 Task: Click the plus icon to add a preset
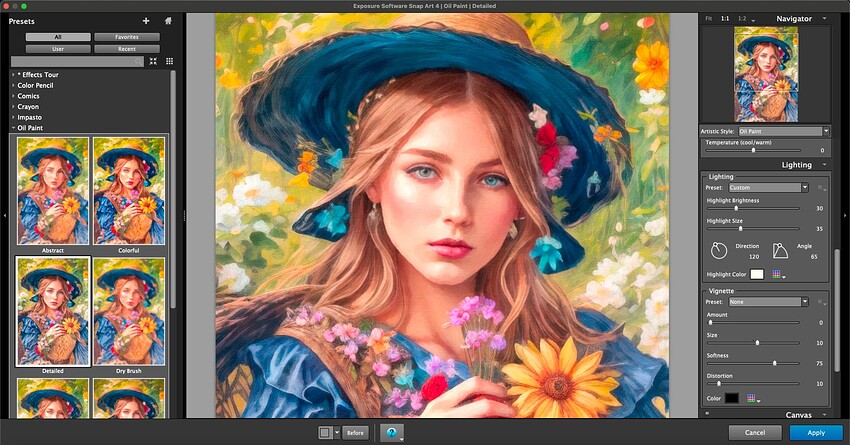point(146,21)
